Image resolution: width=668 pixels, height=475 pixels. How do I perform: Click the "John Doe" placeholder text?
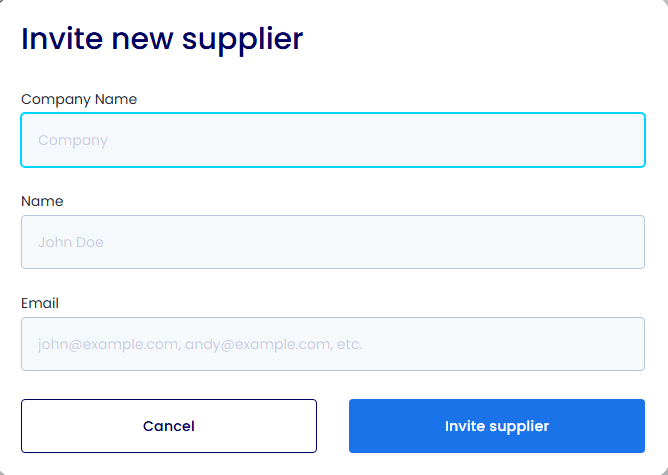click(x=71, y=242)
